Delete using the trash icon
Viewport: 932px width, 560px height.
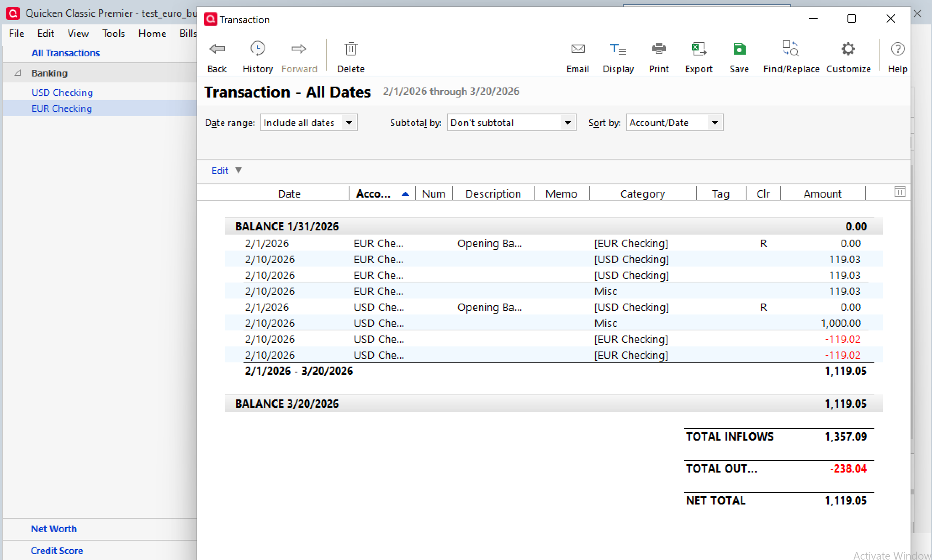tap(350, 49)
